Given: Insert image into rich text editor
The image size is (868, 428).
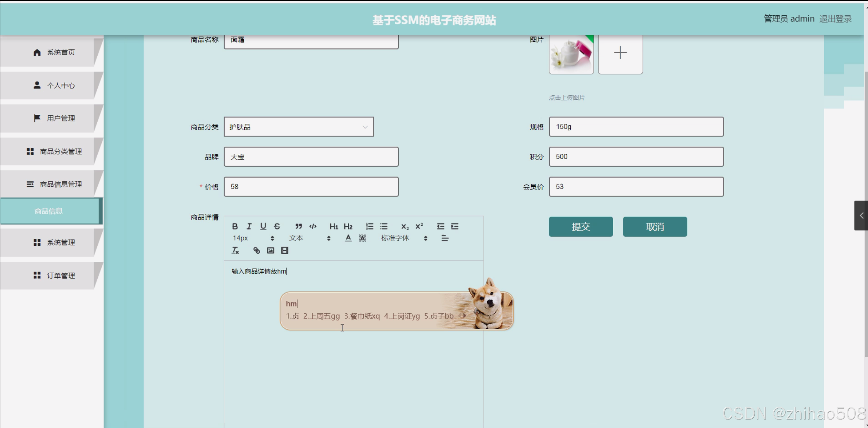Looking at the screenshot, I should (x=270, y=250).
